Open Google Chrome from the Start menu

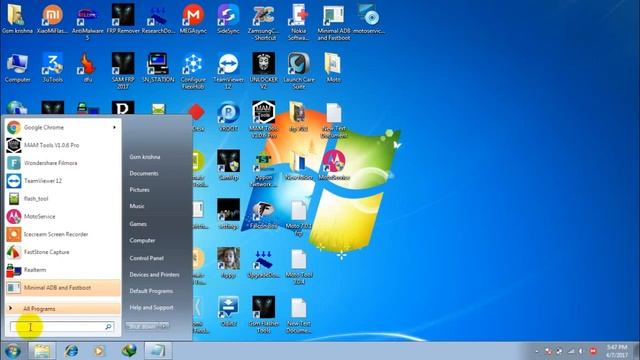63,127
